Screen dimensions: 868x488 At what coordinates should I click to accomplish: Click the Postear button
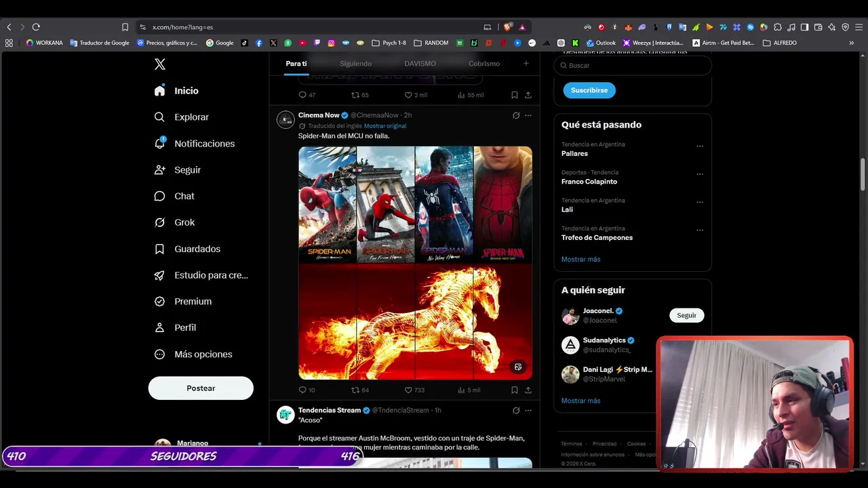click(x=201, y=388)
